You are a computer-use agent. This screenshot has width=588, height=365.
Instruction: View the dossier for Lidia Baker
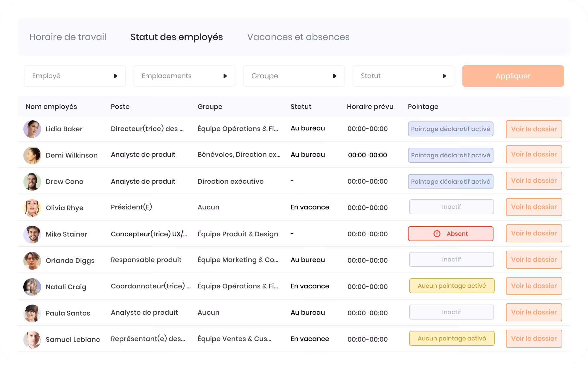tap(534, 129)
